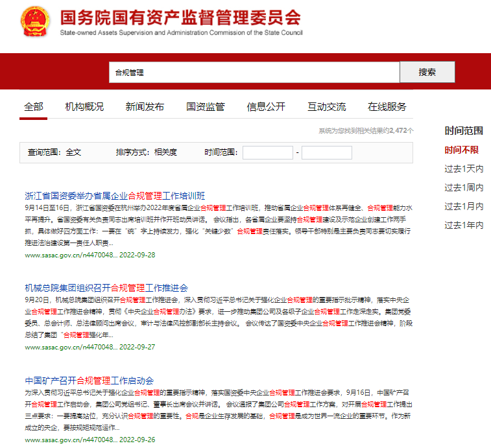The image size is (491, 448).
Task: Click the 搜索 search button
Action: point(427,72)
